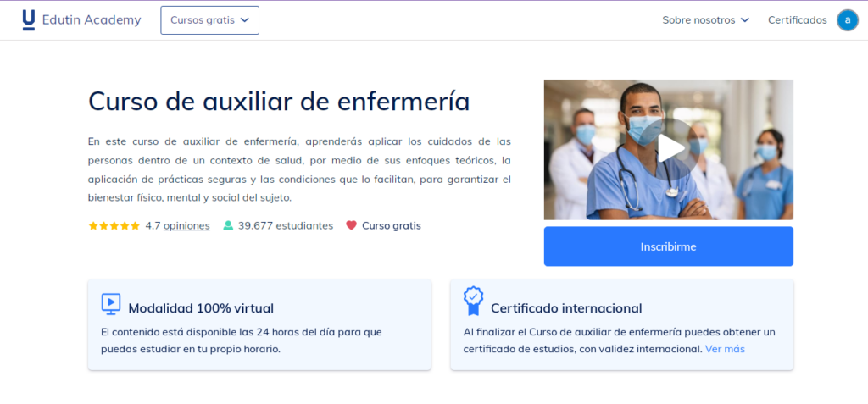The height and width of the screenshot is (404, 868).
Task: Click the red heart icon
Action: (351, 226)
